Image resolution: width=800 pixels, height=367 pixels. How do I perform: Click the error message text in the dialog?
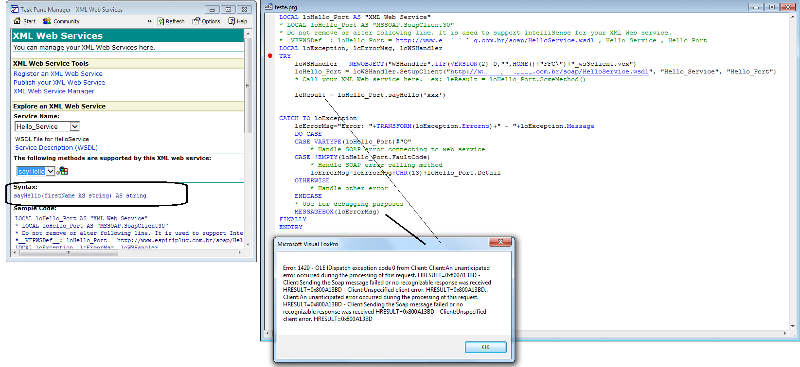[x=387, y=293]
